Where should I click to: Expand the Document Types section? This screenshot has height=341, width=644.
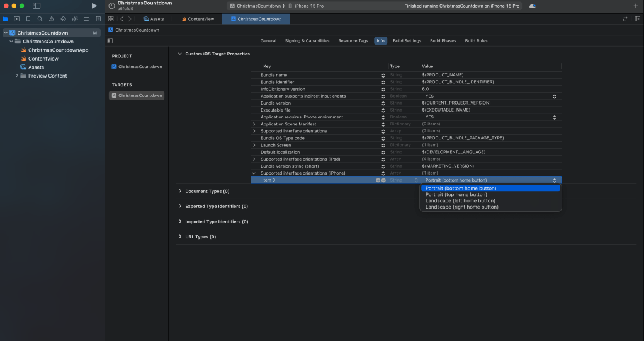click(x=180, y=191)
